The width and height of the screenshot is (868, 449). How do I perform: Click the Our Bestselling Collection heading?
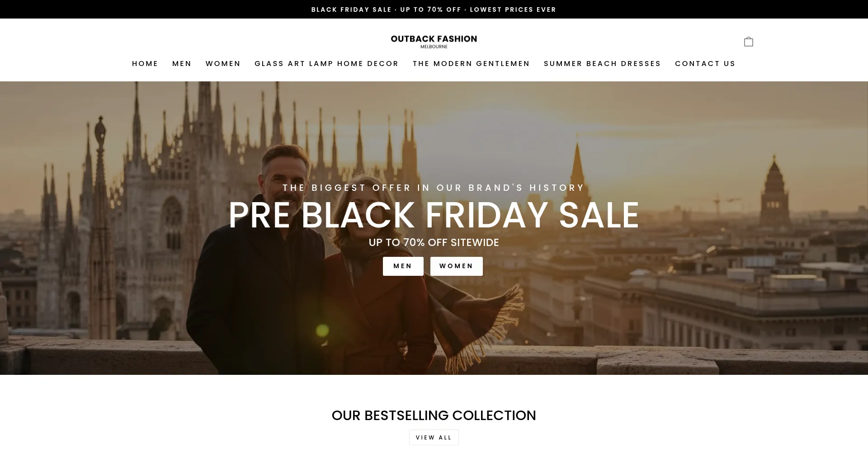tap(434, 416)
